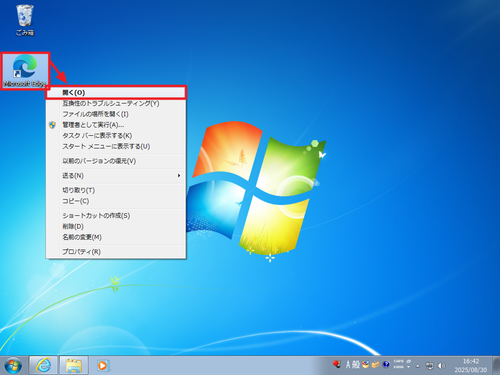
Task: Open the taskbar clock and date
Action: pyautogui.click(x=471, y=365)
